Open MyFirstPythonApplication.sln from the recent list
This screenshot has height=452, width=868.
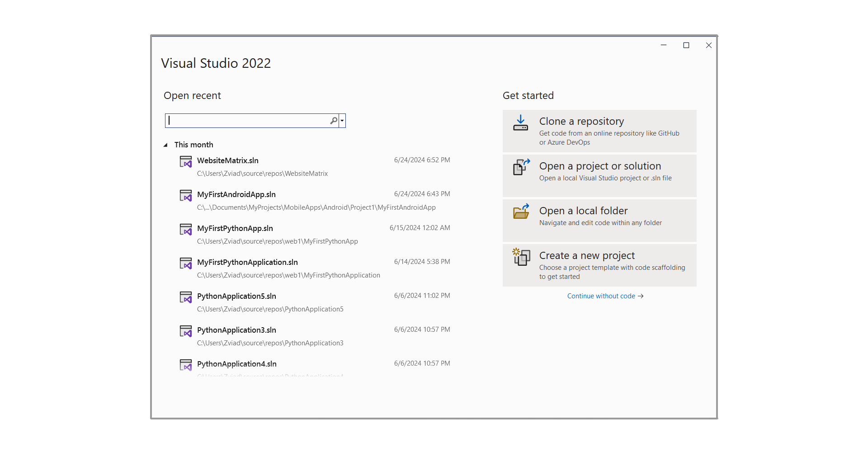[x=247, y=263]
